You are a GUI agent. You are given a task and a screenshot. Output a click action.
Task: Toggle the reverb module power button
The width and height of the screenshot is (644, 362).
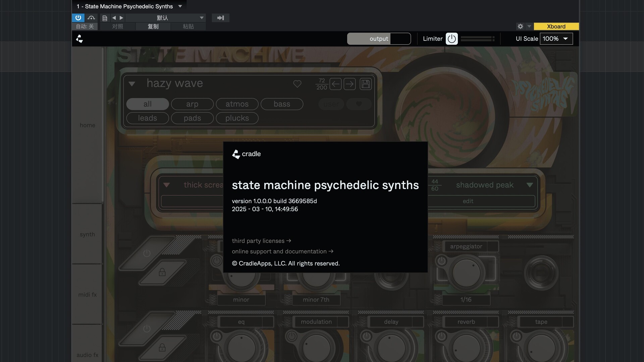[442, 336]
